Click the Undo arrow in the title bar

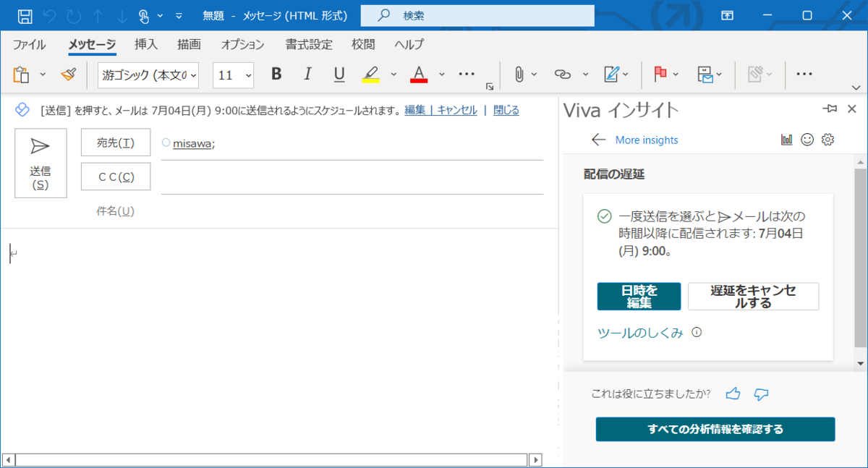click(x=49, y=15)
